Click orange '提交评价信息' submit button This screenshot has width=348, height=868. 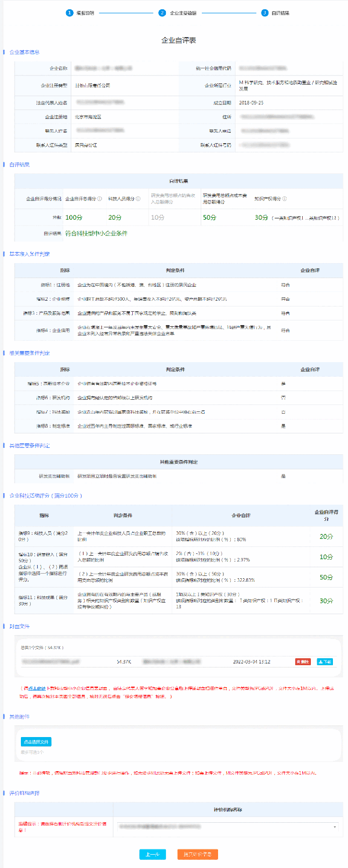pos(198,855)
